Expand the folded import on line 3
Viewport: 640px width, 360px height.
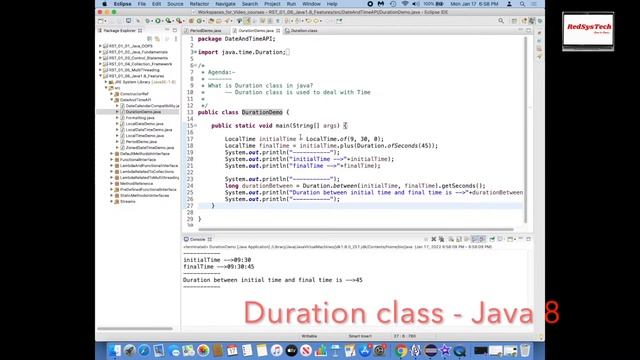pyautogui.click(x=195, y=52)
